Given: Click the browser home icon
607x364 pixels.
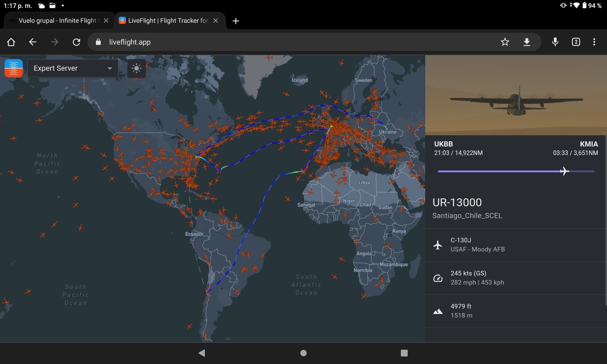Looking at the screenshot, I should [x=11, y=42].
